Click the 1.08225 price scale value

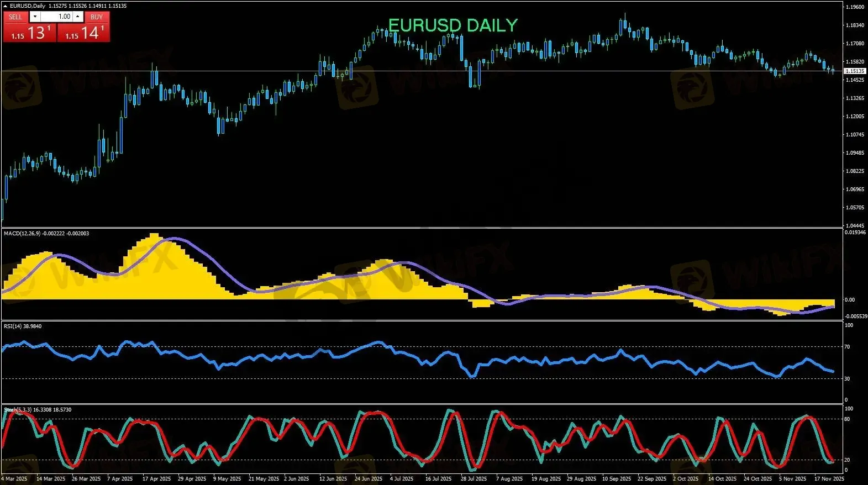[855, 171]
